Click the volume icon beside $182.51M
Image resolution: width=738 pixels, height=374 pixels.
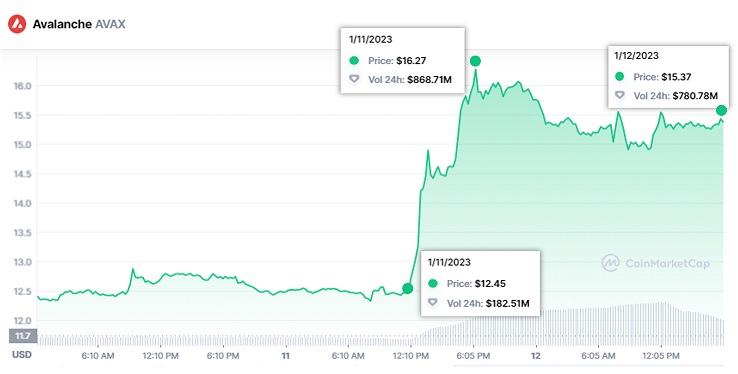click(x=433, y=303)
